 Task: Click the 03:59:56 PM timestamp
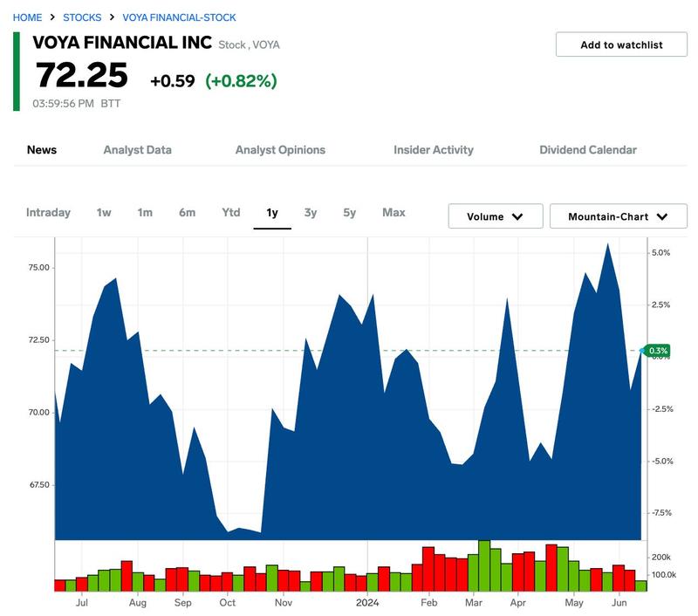tap(63, 104)
